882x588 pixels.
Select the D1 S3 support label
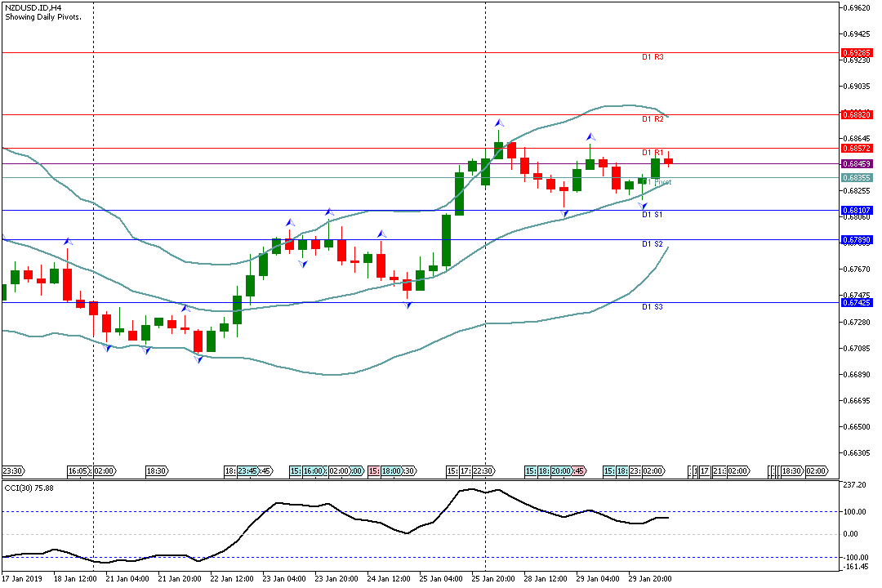pos(653,307)
